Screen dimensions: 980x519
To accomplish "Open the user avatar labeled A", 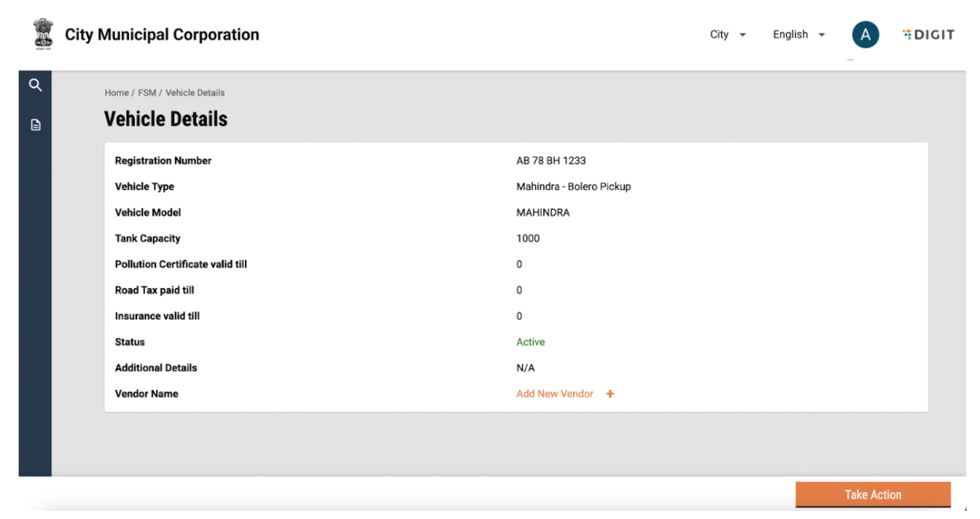I will 865,35.
